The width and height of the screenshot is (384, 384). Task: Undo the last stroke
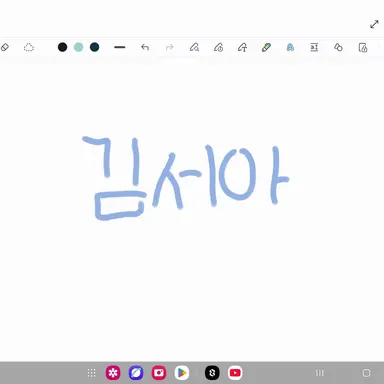pyautogui.click(x=145, y=47)
